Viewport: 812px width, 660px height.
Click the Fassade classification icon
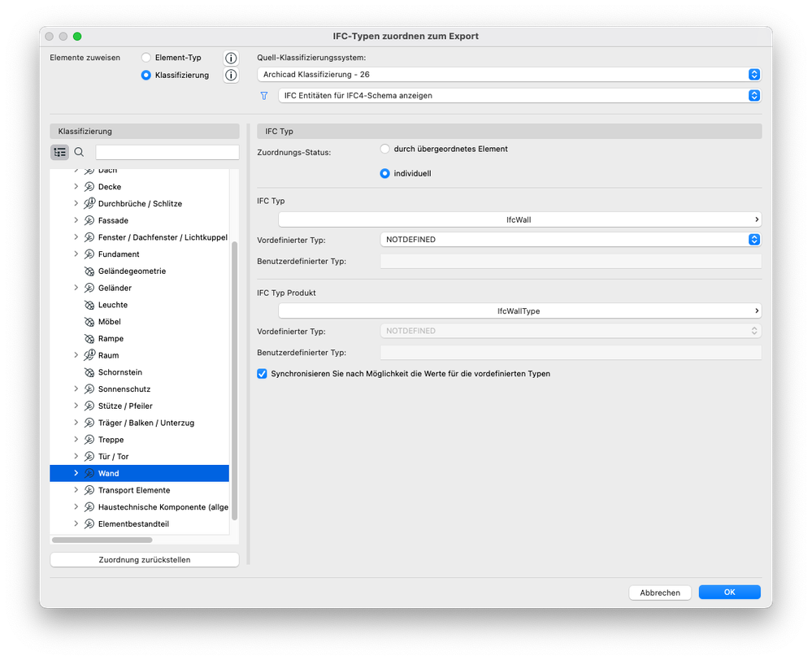pyautogui.click(x=89, y=221)
